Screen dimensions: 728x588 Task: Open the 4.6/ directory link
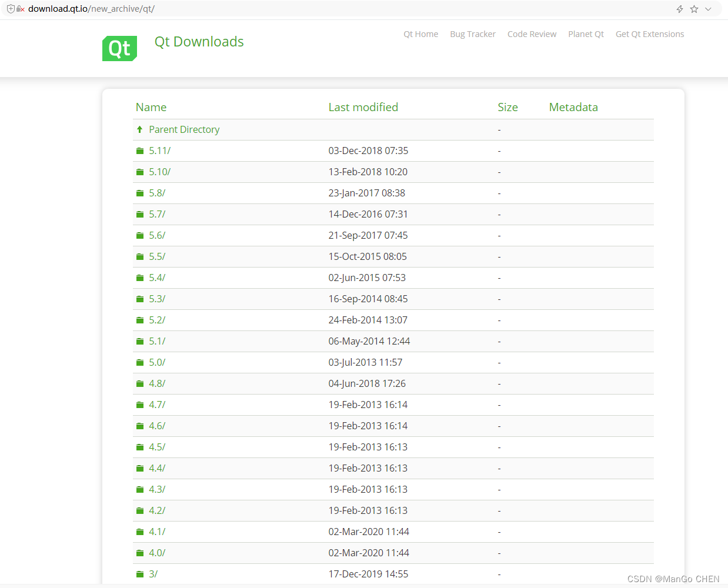(x=157, y=426)
